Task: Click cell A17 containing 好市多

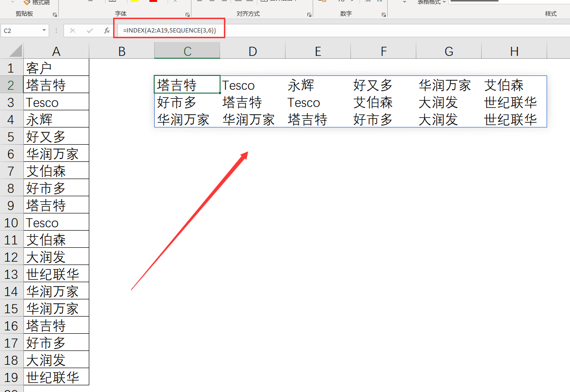Action: (x=56, y=342)
